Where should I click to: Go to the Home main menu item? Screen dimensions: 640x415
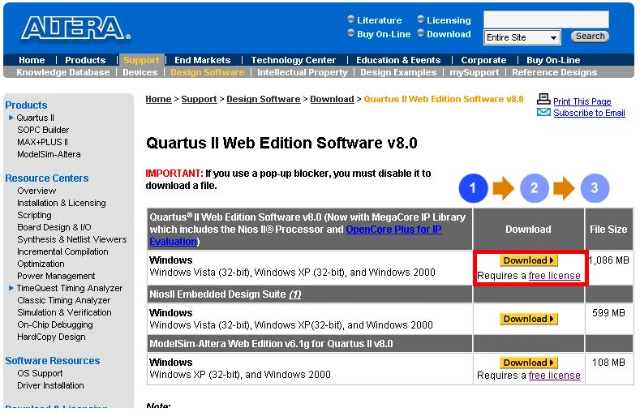[x=32, y=60]
